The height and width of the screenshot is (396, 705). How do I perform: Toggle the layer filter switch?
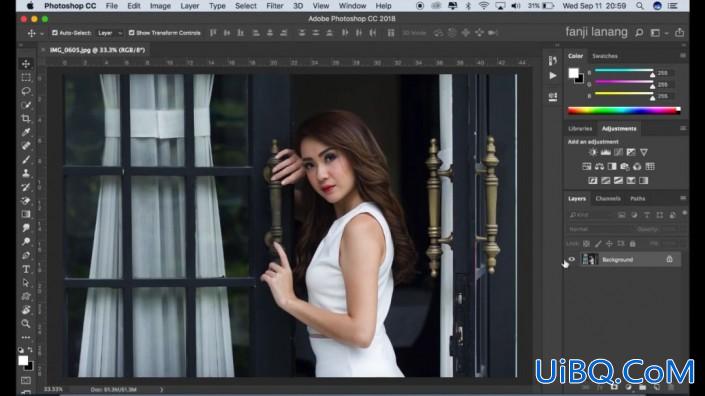(x=685, y=213)
